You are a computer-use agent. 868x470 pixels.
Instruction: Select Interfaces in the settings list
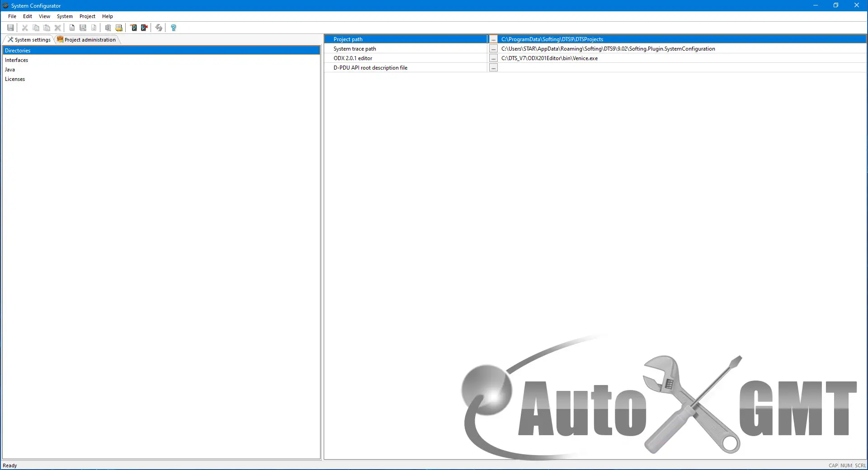coord(161,60)
